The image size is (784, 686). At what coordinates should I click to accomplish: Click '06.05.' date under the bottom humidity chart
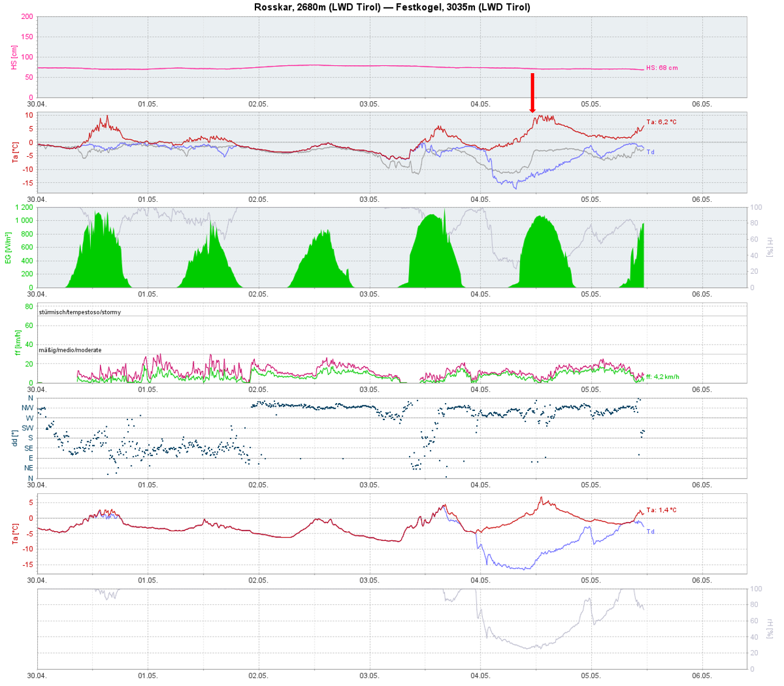[702, 676]
